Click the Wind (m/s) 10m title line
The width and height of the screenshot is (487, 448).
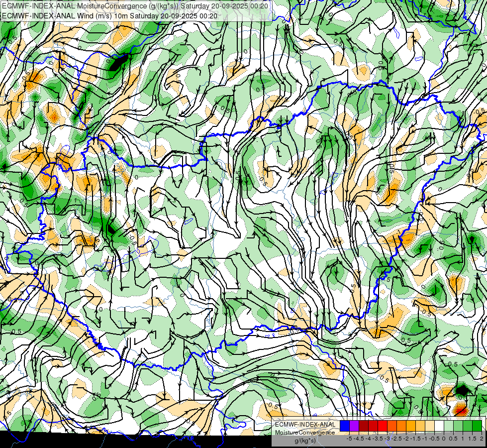click(109, 16)
